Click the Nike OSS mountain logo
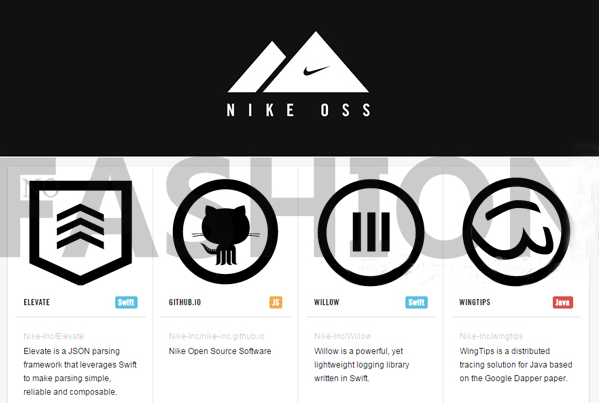 click(298, 62)
